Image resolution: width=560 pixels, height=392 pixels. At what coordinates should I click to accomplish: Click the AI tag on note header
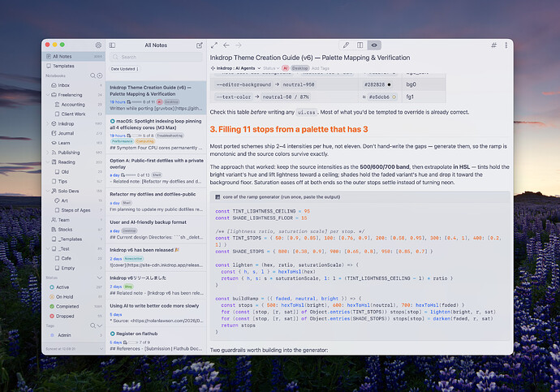tap(285, 68)
